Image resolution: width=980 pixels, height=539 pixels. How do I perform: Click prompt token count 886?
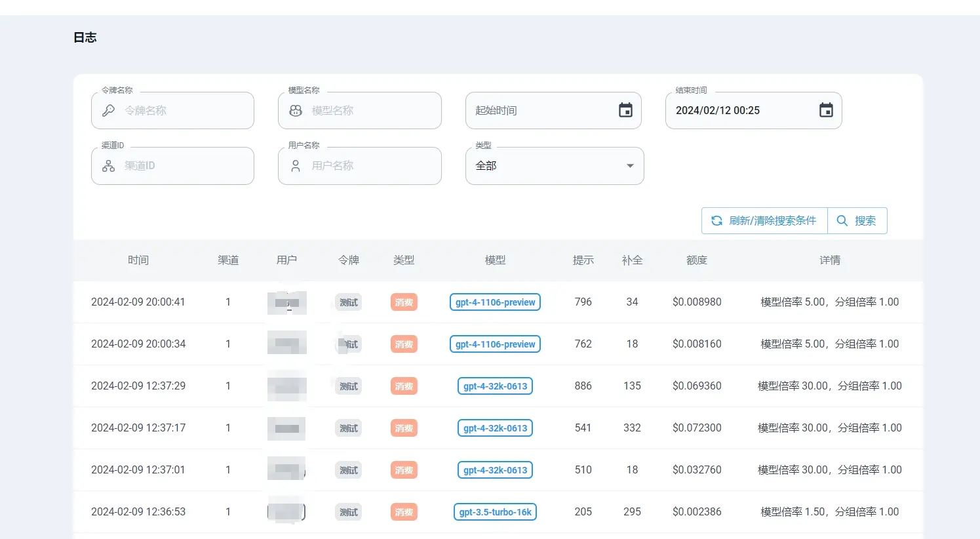click(x=583, y=386)
